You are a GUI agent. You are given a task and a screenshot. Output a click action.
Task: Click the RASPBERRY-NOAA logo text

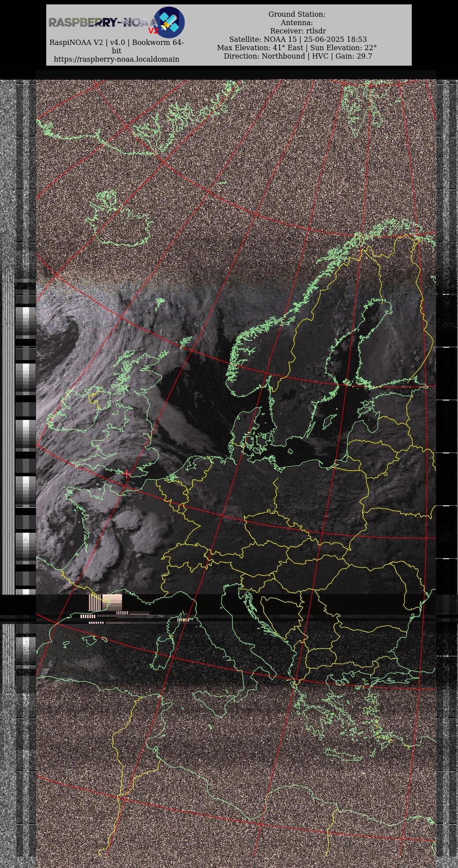click(102, 23)
